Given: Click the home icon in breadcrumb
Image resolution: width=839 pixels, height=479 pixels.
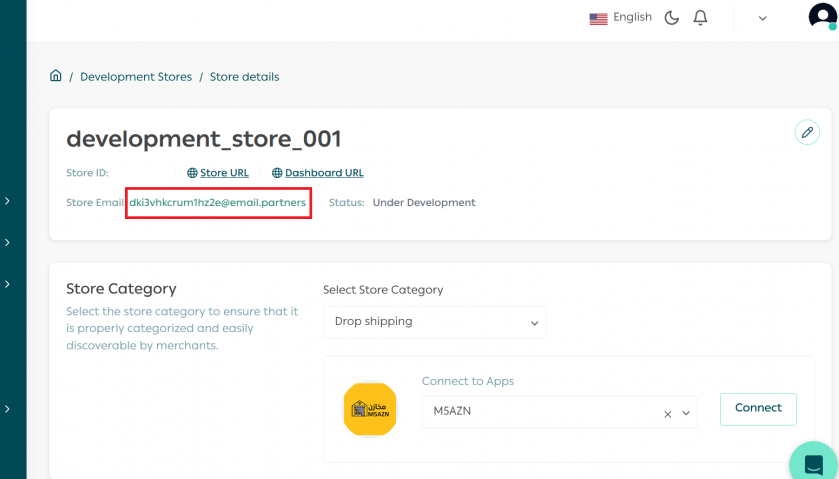Looking at the screenshot, I should [56, 75].
